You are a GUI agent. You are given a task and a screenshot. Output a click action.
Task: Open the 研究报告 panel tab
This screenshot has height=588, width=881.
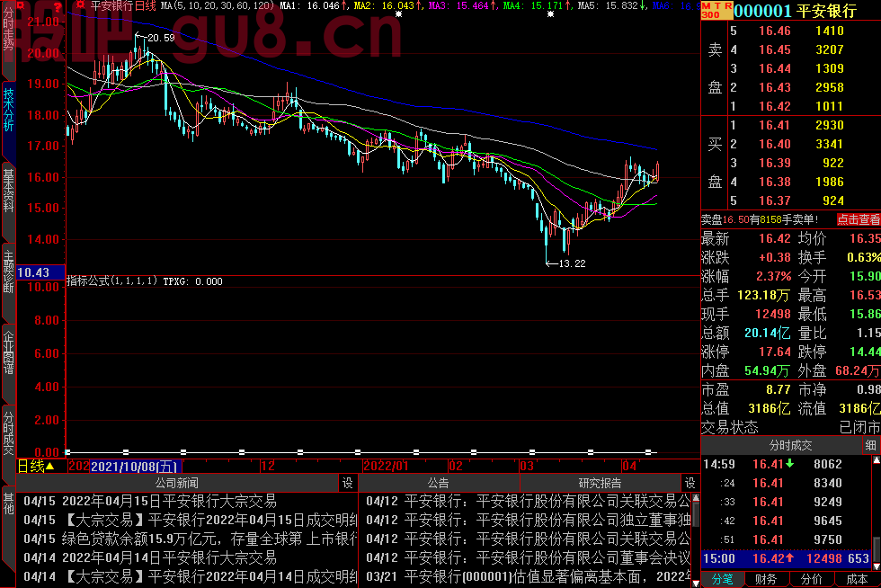coord(601,483)
